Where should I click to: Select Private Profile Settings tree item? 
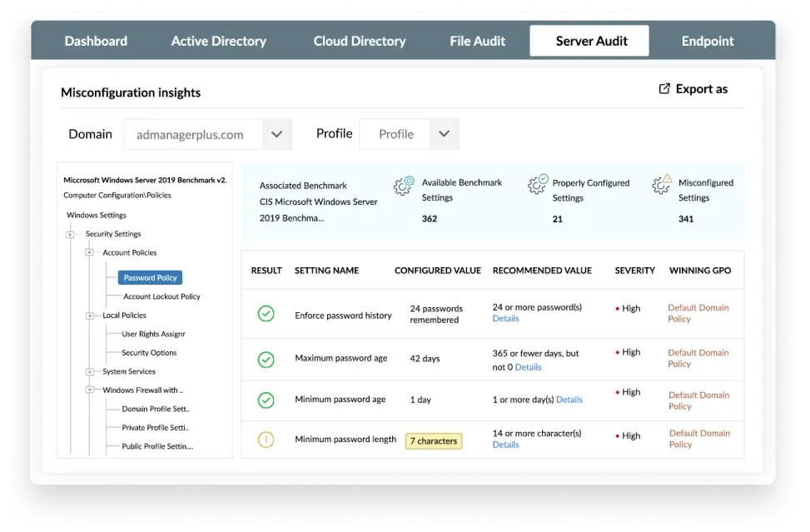tap(155, 428)
